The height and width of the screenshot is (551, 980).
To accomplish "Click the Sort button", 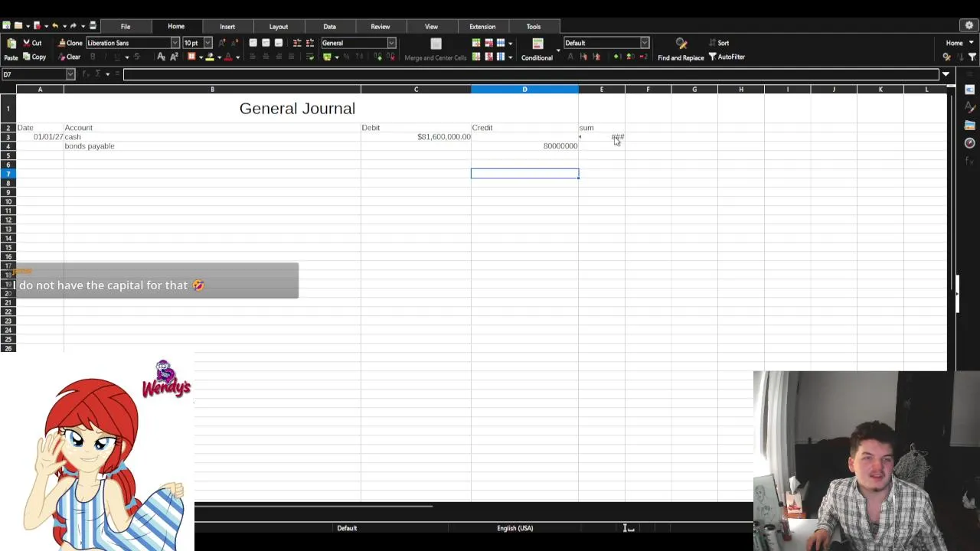I will [x=718, y=43].
